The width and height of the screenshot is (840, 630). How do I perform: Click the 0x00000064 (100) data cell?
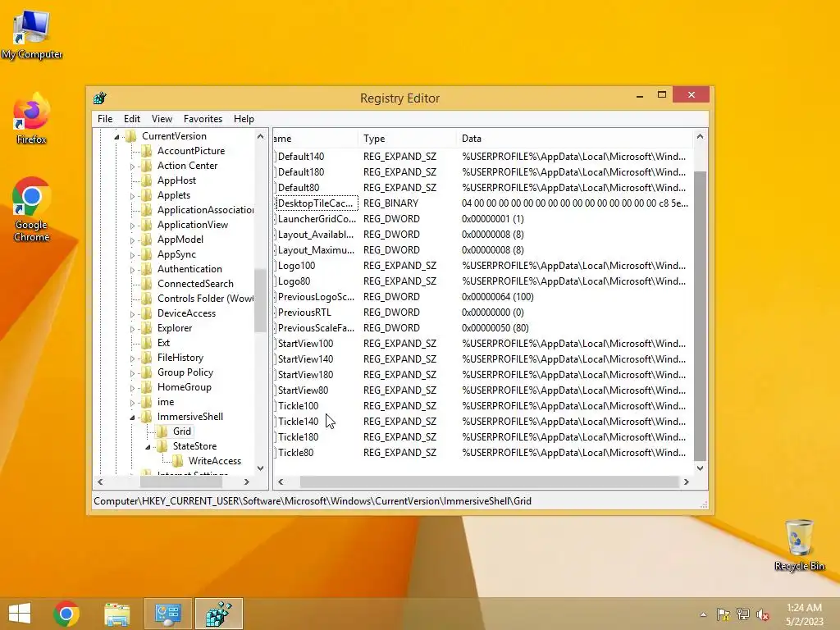click(x=498, y=297)
